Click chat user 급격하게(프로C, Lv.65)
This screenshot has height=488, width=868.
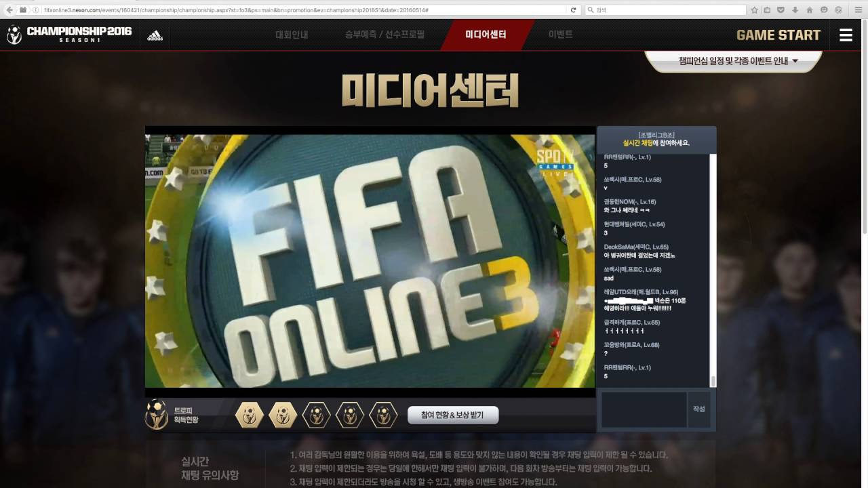coord(631,323)
